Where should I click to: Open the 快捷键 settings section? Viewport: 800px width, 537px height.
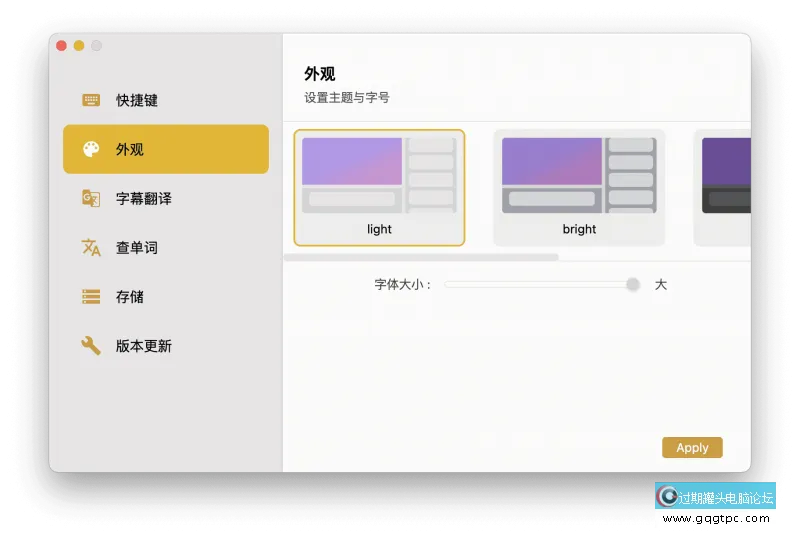[166, 100]
